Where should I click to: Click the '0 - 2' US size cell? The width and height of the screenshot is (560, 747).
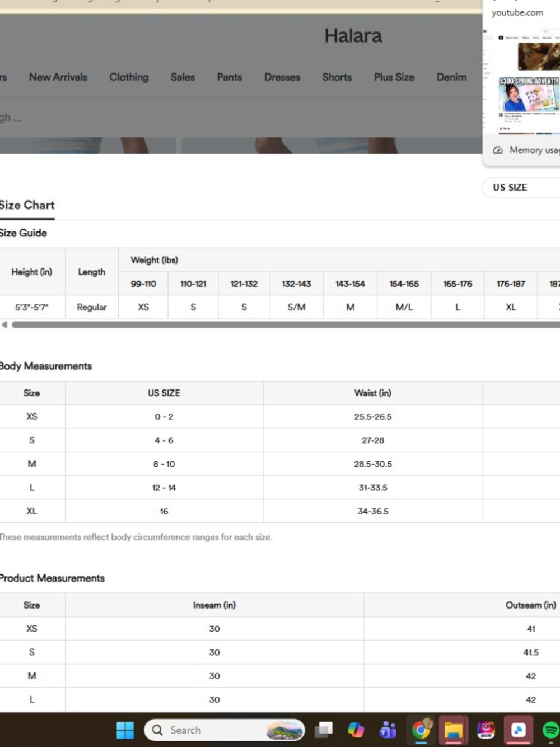[x=164, y=417]
